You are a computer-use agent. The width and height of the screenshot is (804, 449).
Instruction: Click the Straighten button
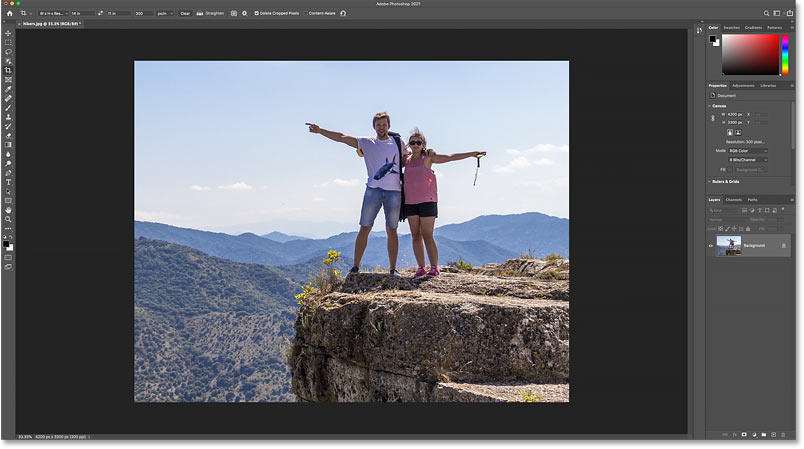click(x=210, y=13)
